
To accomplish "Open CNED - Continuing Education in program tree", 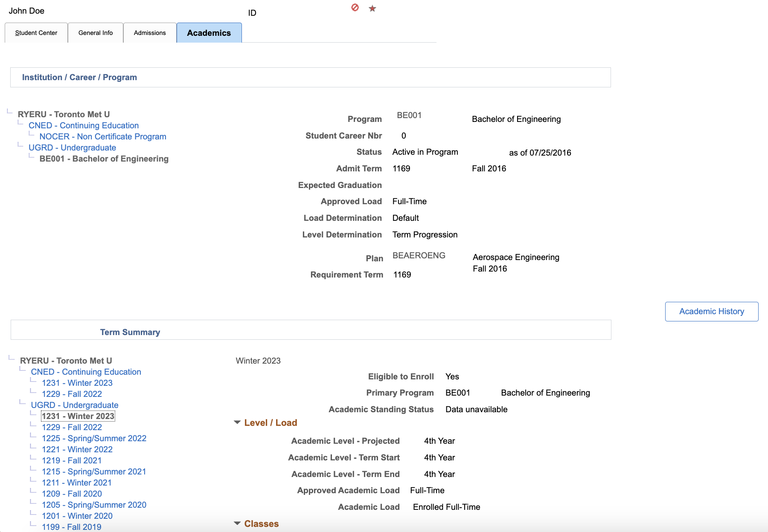I will (x=84, y=125).
